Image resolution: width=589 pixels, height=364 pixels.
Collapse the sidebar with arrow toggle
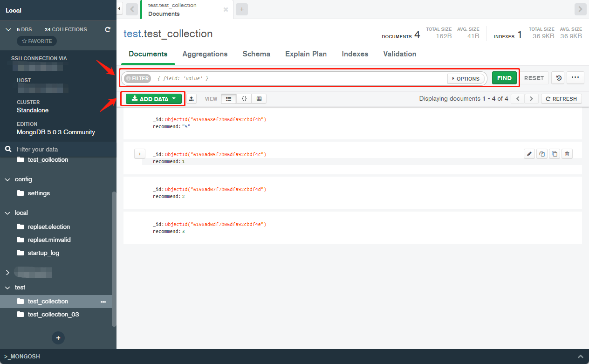(x=120, y=9)
